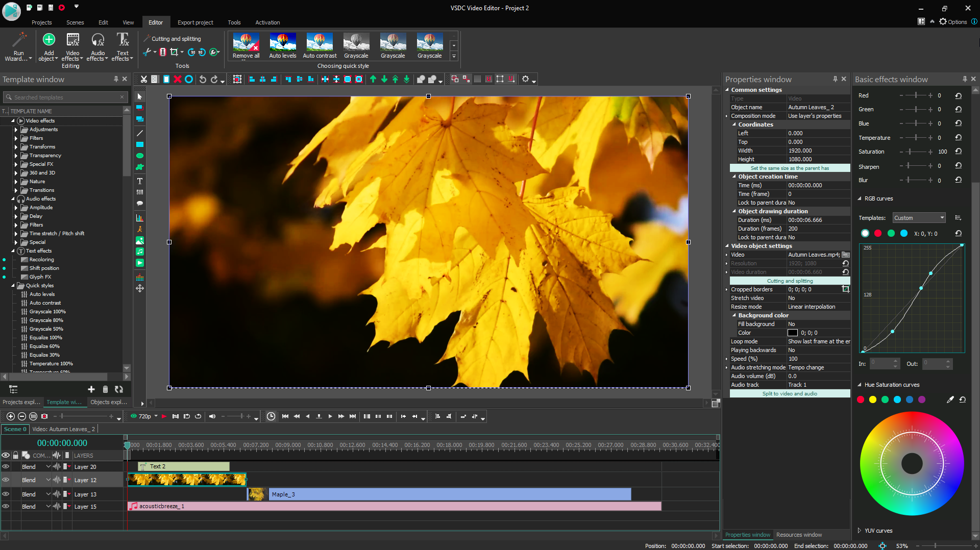Screen dimensions: 980x550
Task: Open the Run Wizard tool
Action: pos(19,40)
